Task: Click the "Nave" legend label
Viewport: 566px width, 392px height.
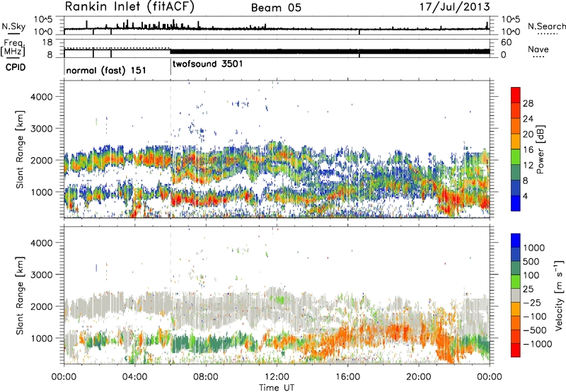Action: pyautogui.click(x=538, y=49)
